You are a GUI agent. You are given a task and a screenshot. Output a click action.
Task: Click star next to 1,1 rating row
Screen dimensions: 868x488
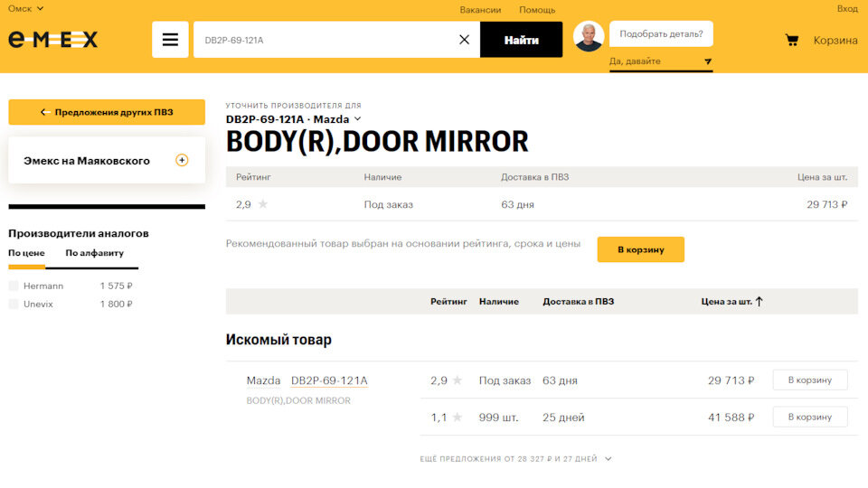coord(458,418)
